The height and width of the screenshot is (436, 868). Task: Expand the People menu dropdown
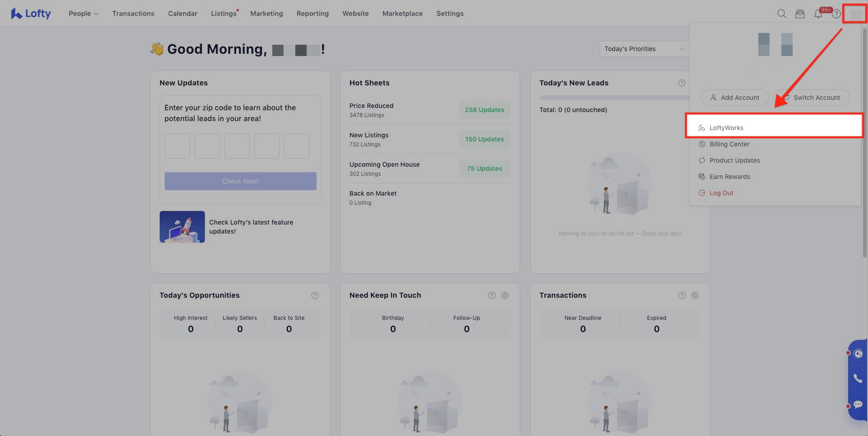tap(83, 14)
